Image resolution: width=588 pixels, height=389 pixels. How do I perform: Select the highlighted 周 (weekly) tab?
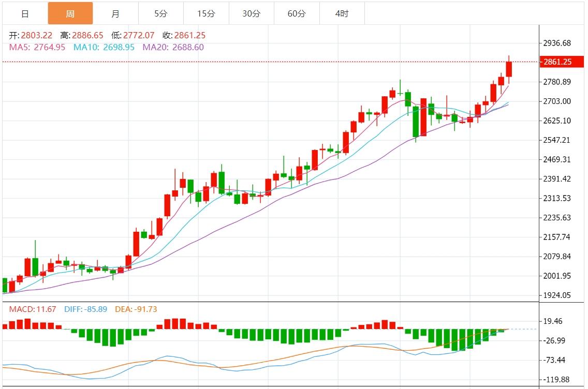click(x=70, y=13)
